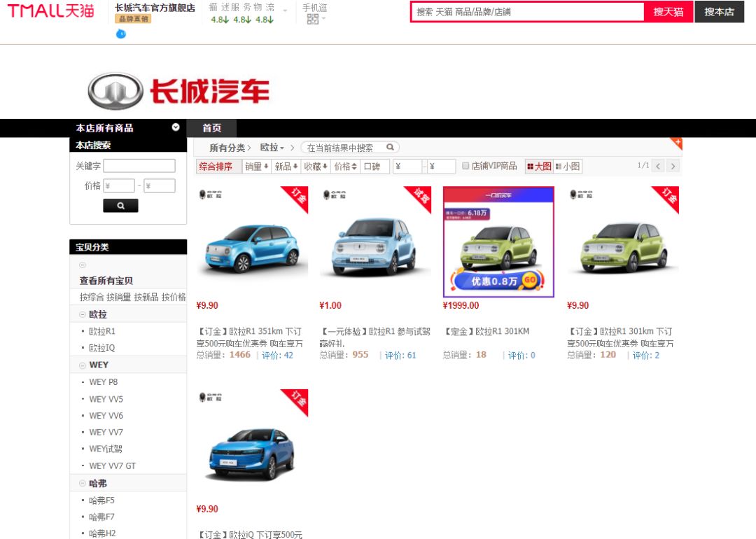Open 欧拉iQ blue car thumbnail
Screen dimensions: 756x539
[252, 445]
